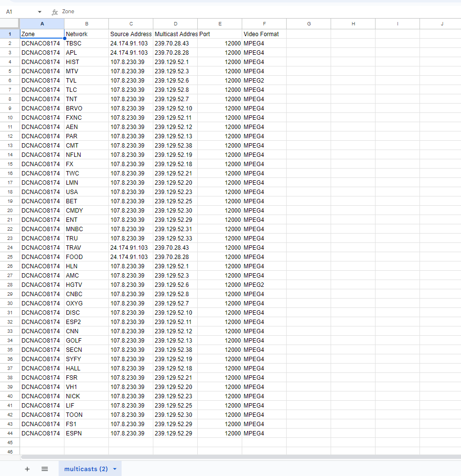Click the video format cell in the FS1 row
This screenshot has height=476, width=461.
click(264, 424)
